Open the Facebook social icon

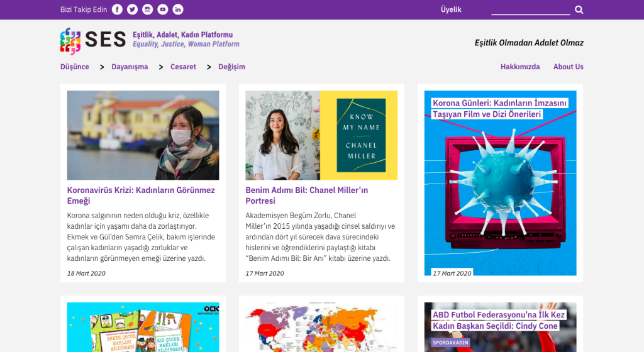coord(117,9)
